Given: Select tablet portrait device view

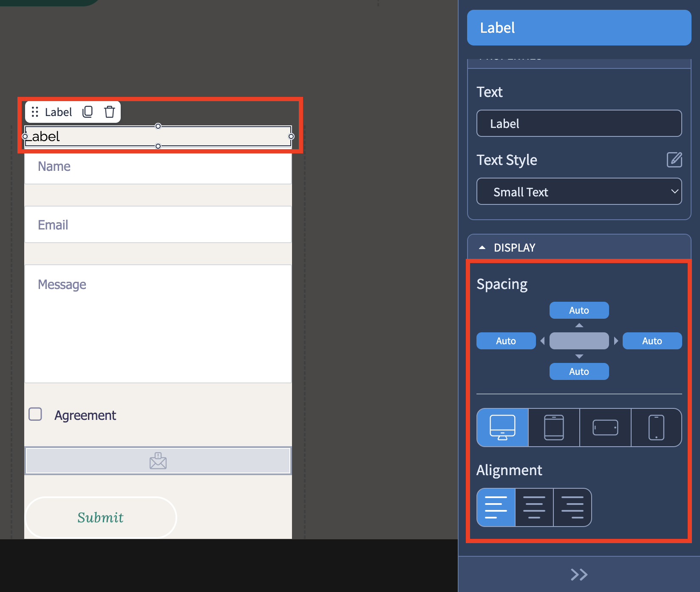Looking at the screenshot, I should 554,428.
